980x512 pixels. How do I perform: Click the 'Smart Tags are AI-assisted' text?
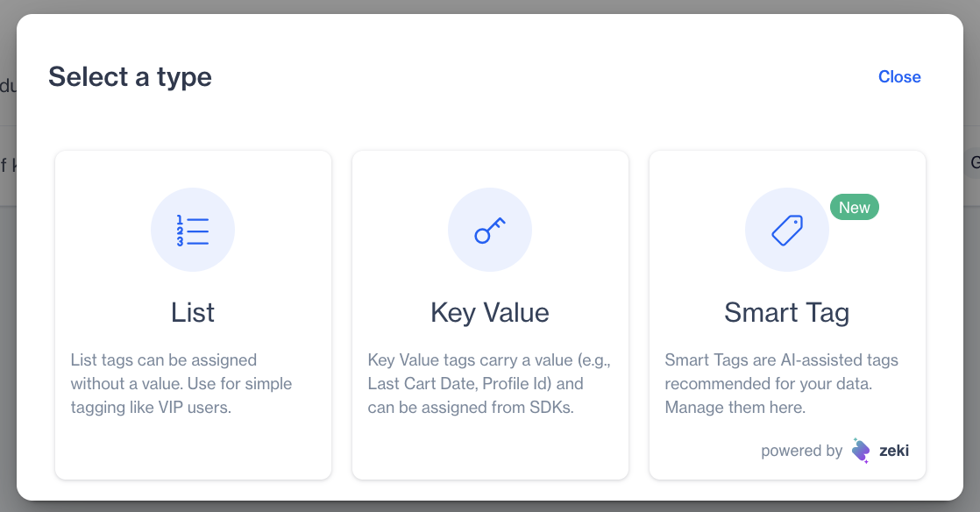click(781, 360)
